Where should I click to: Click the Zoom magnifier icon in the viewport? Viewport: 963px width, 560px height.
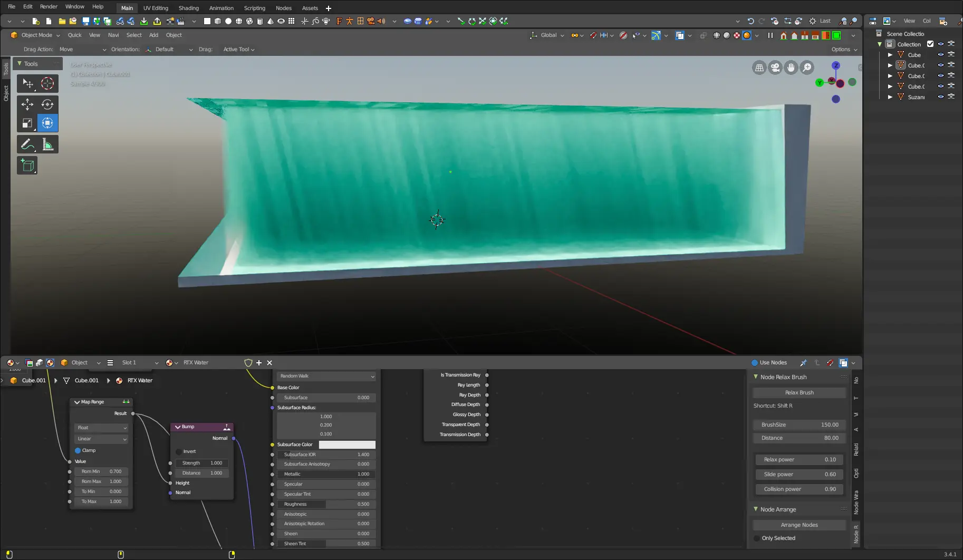(x=807, y=67)
